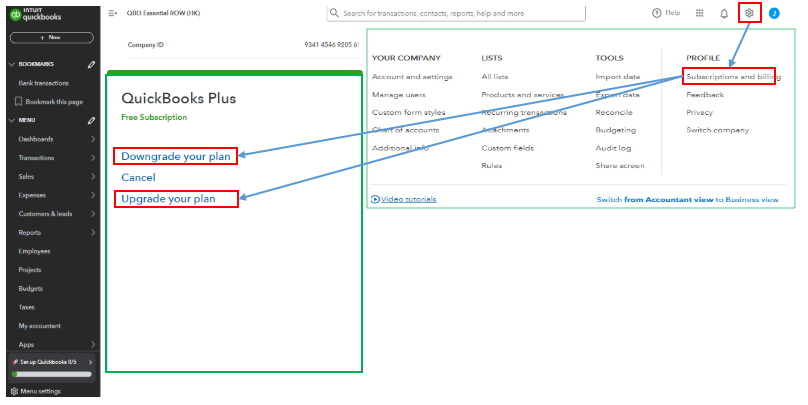
Task: Click Upgrade your plan
Action: pyautogui.click(x=169, y=199)
